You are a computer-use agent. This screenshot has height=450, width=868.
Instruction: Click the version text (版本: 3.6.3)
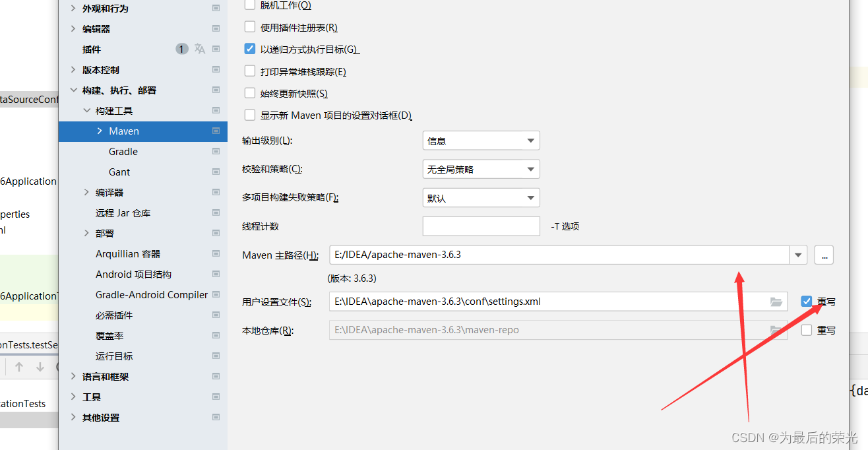coord(352,278)
